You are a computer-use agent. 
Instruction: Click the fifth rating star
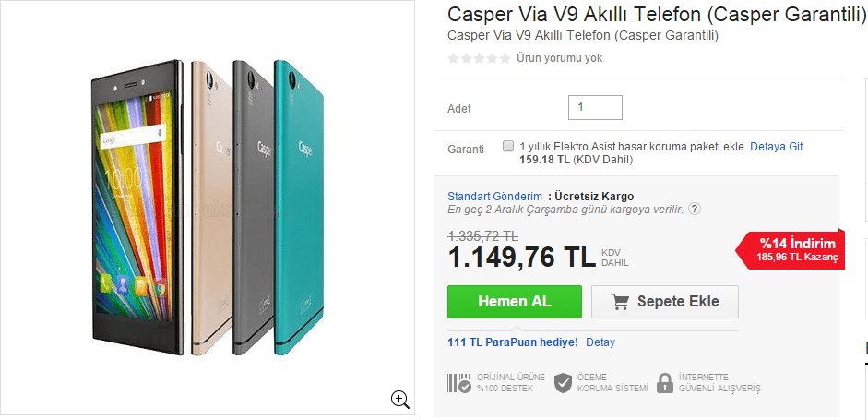505,58
